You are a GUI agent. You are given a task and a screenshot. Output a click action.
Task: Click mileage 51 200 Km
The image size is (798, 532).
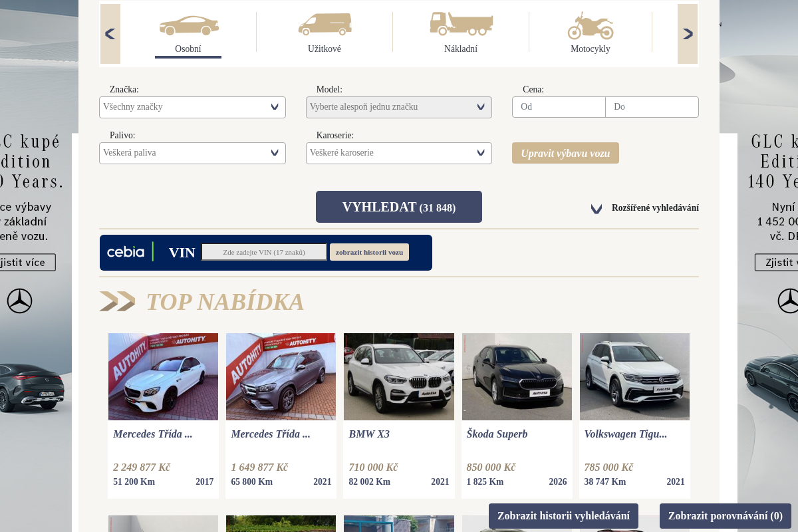(x=134, y=482)
